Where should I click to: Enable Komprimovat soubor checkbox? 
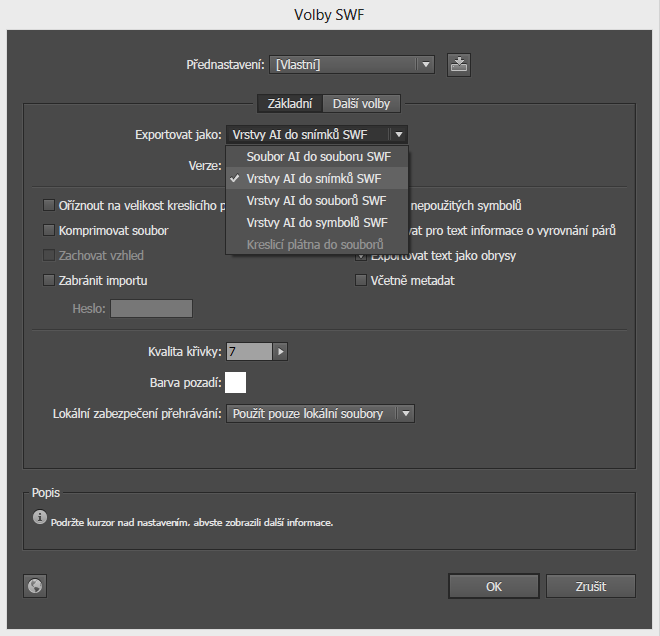coord(49,230)
